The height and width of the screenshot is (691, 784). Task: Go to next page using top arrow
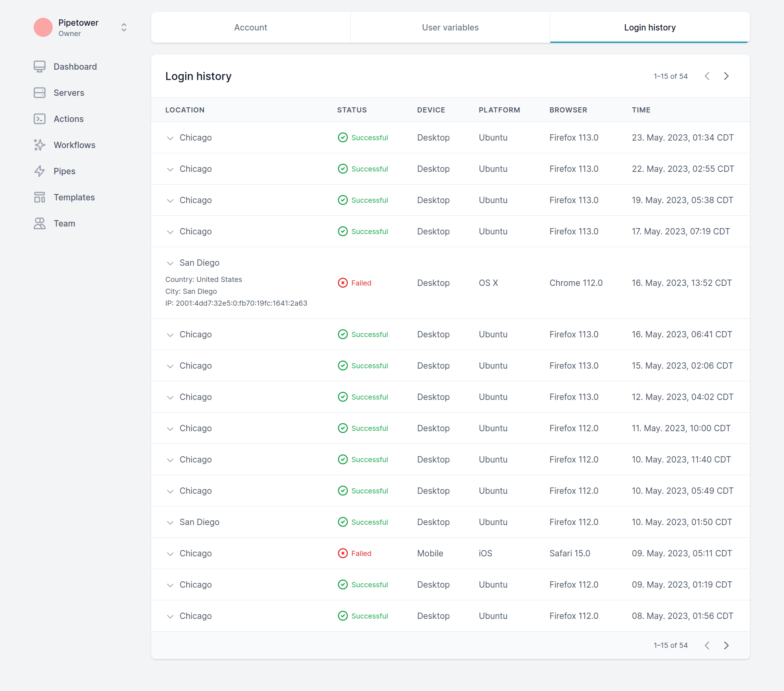point(726,76)
